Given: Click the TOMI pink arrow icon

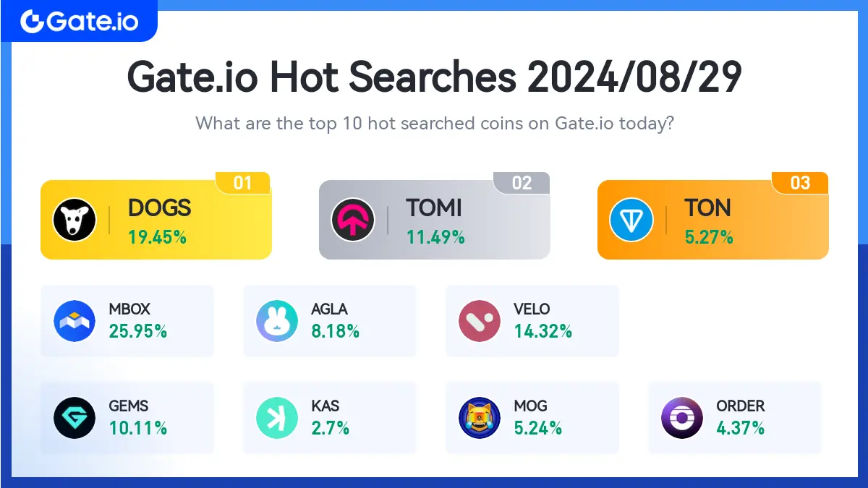Looking at the screenshot, I should click(353, 220).
